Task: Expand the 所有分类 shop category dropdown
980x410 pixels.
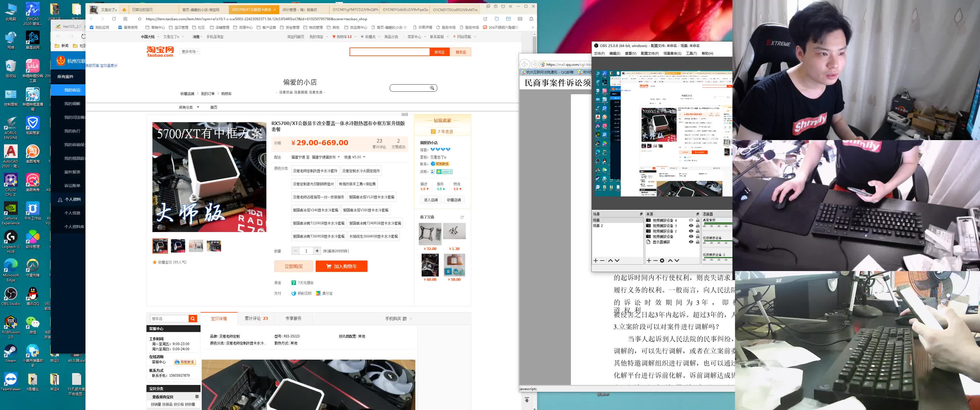Action: (189, 107)
